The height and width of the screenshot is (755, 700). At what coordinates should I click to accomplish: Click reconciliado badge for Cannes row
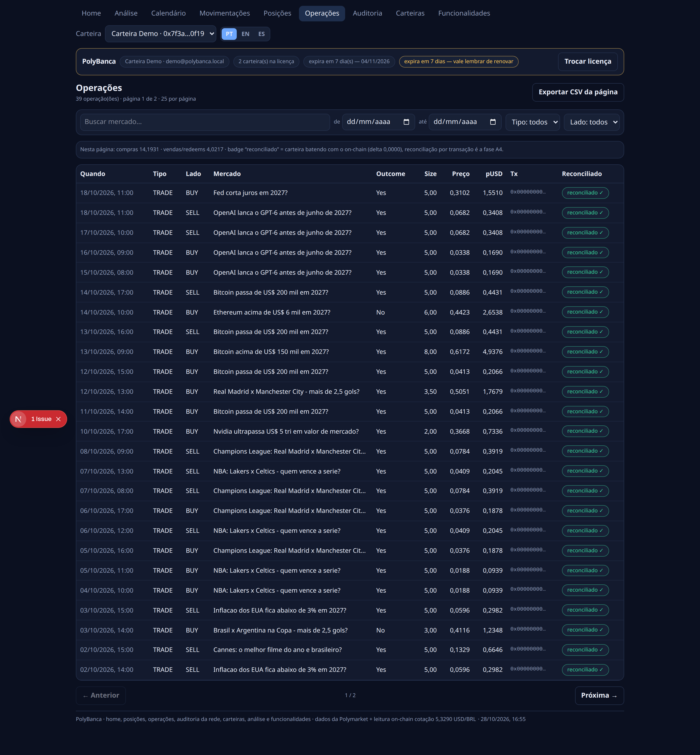[585, 650]
